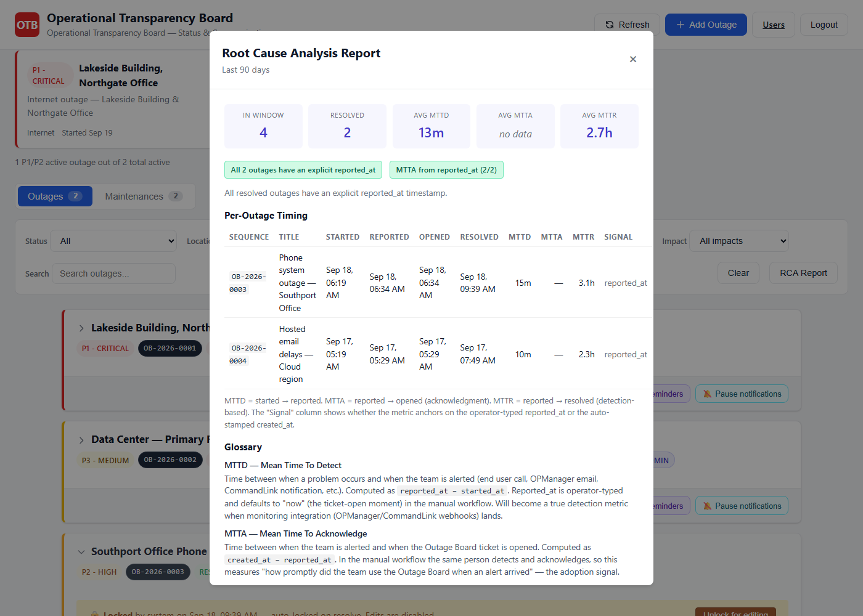
Task: Click OB-2026-0004 in the timing table
Action: tap(248, 354)
